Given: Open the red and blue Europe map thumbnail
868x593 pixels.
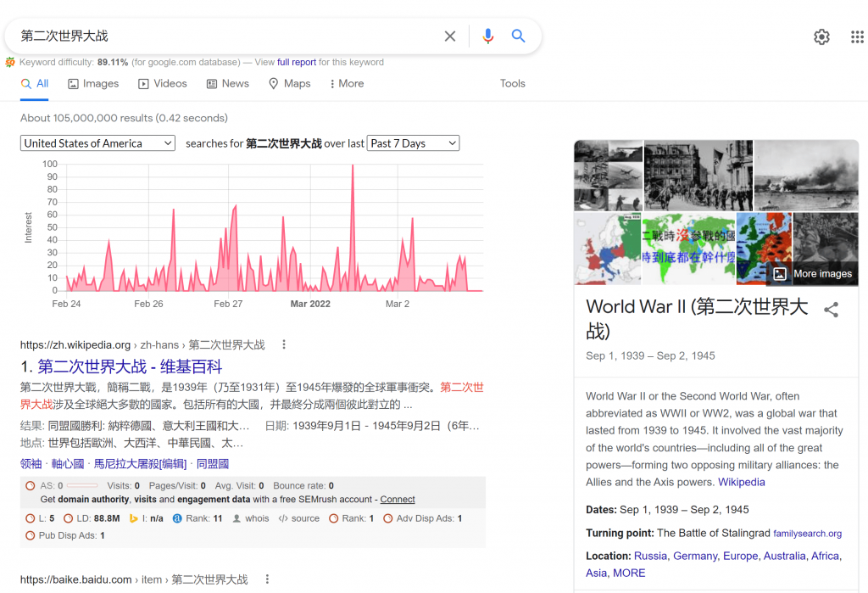Looking at the screenshot, I should 607,249.
